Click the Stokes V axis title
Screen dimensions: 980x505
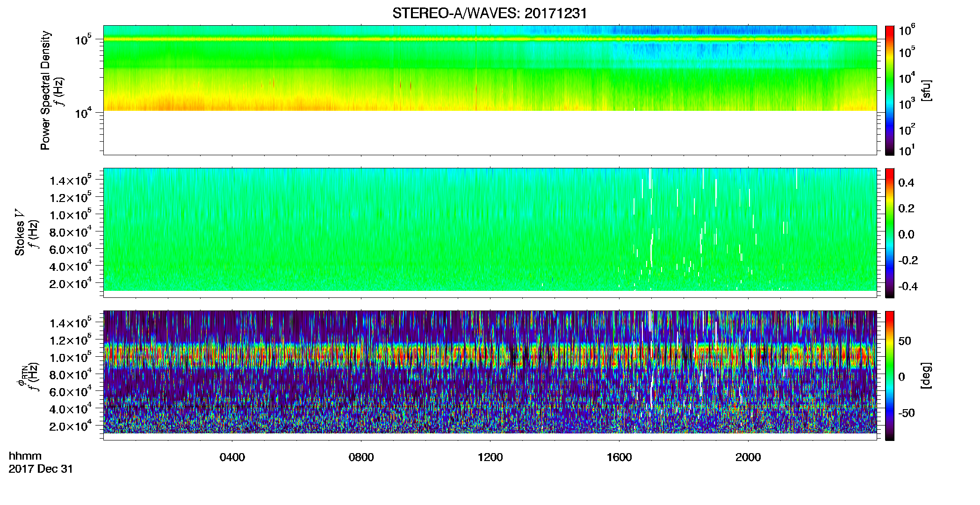coord(20,239)
